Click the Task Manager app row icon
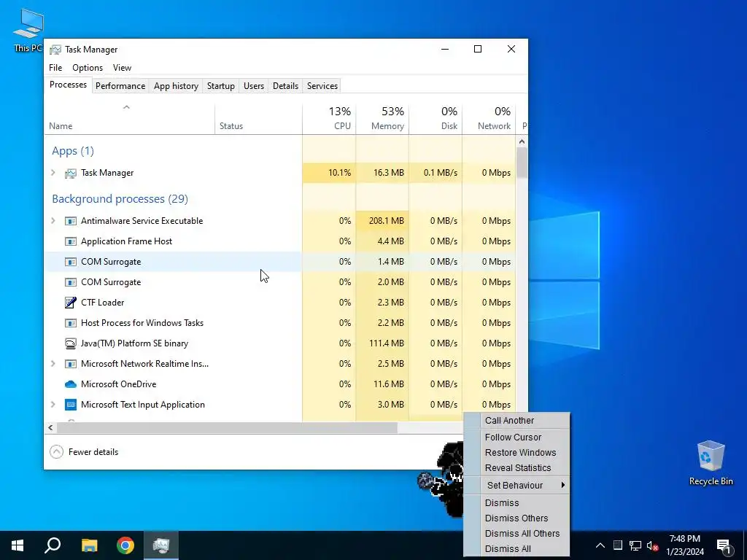Screen dimensions: 747x560 [71, 173]
